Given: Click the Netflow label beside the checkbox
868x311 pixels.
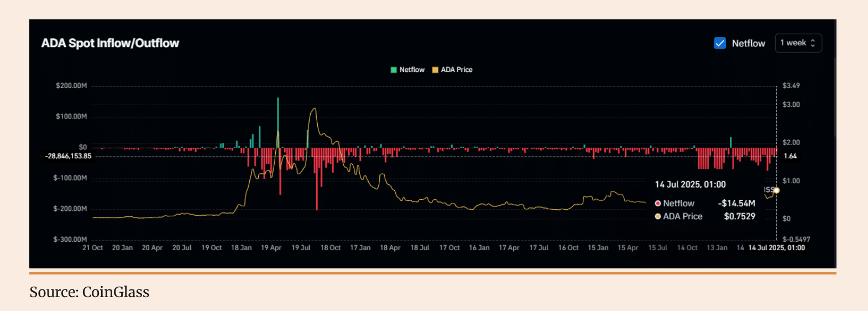Looking at the screenshot, I should point(748,43).
